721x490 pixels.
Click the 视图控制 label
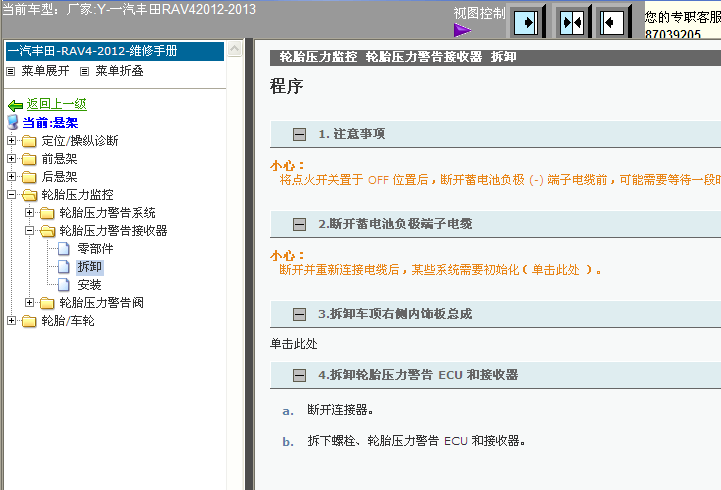pyautogui.click(x=479, y=14)
